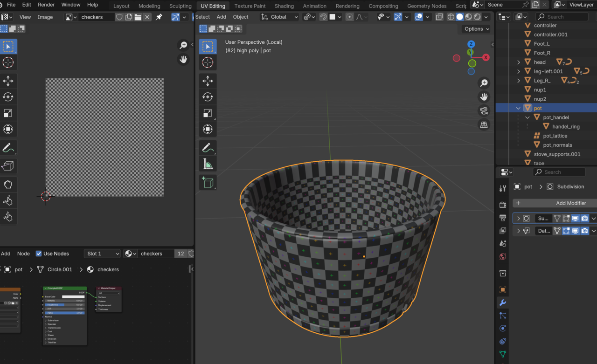Image resolution: width=597 pixels, height=364 pixels.
Task: Toggle Use Nodes checkbox
Action: click(x=39, y=254)
